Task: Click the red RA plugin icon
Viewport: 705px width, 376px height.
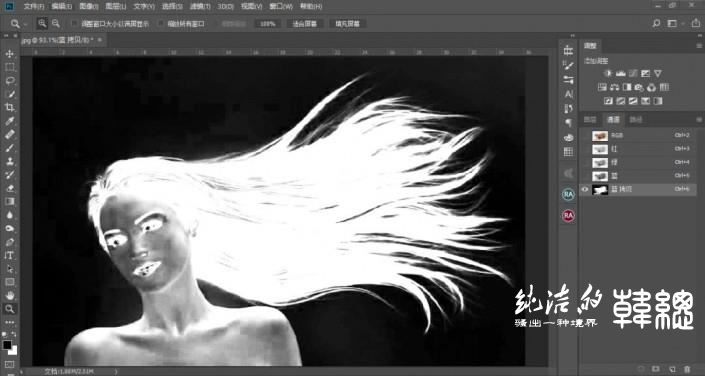Action: coord(569,215)
